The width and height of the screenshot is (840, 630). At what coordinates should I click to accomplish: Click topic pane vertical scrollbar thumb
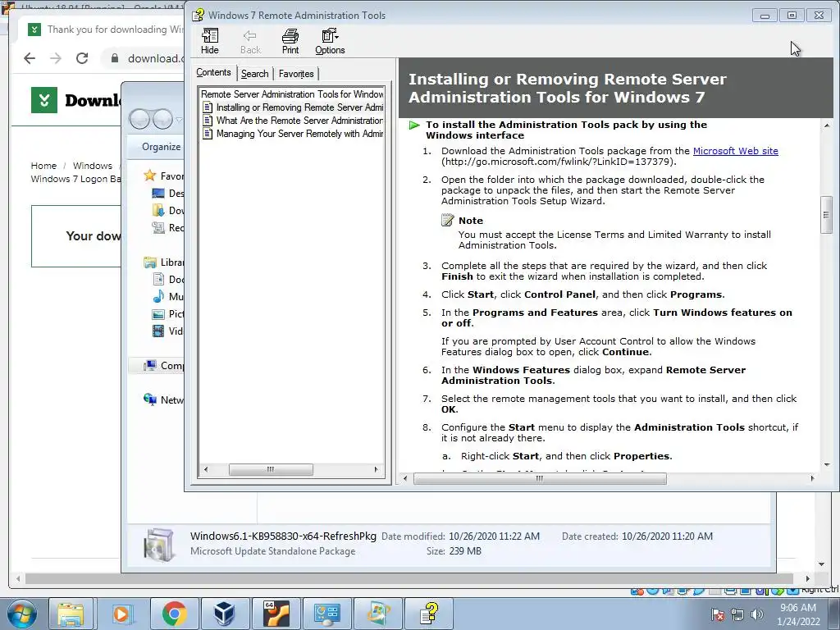point(825,215)
